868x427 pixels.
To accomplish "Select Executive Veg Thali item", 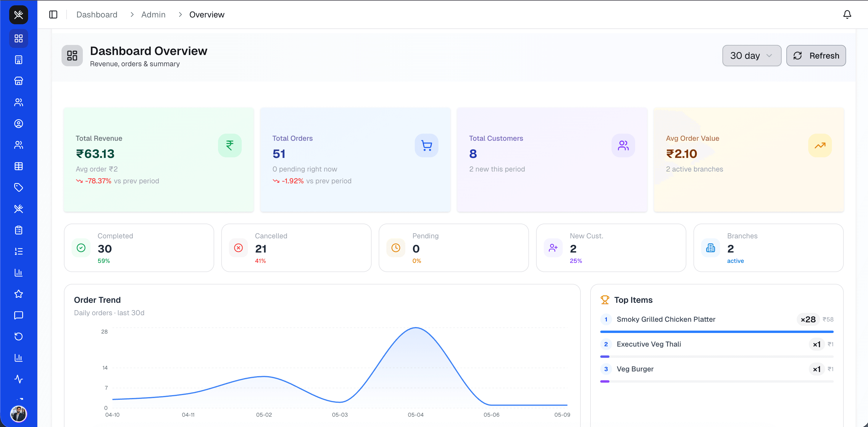I will pos(649,344).
